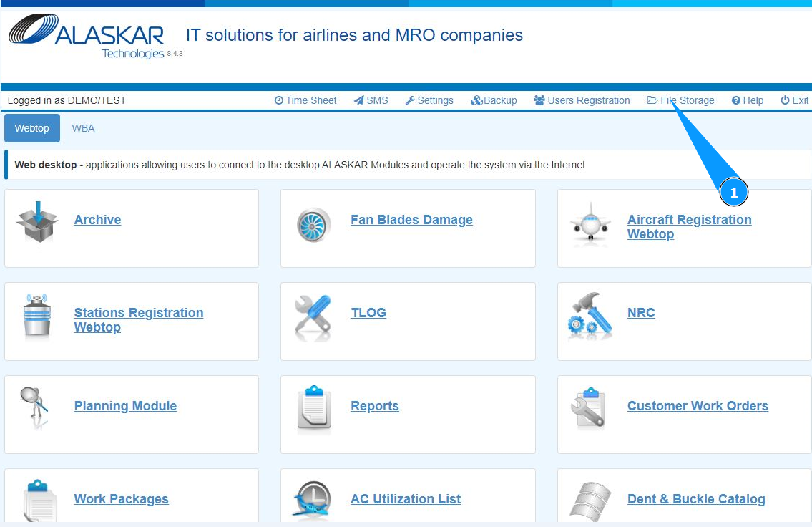Open Time Sheet from the top menu
Image resolution: width=812 pixels, height=527 pixels.
click(x=305, y=100)
